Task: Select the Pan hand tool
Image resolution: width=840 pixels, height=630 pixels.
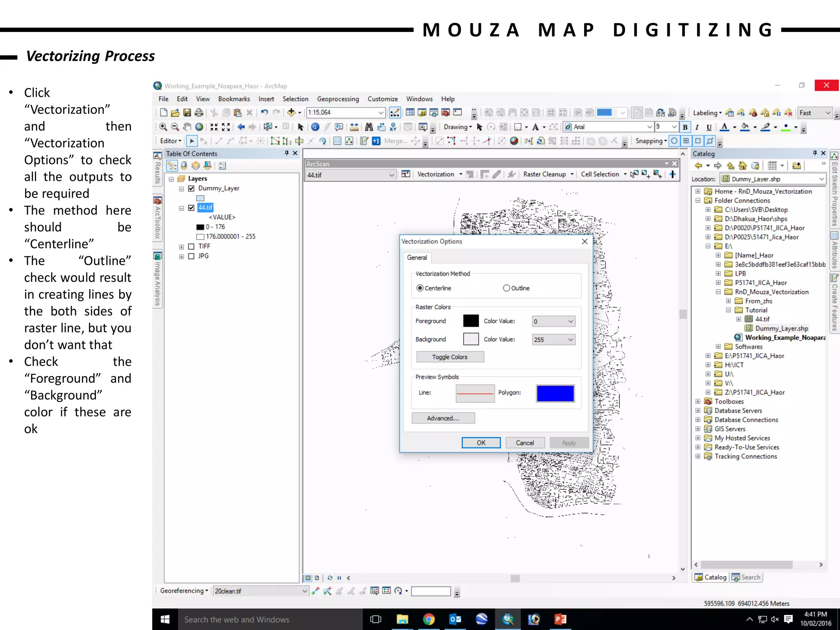Action: point(187,127)
